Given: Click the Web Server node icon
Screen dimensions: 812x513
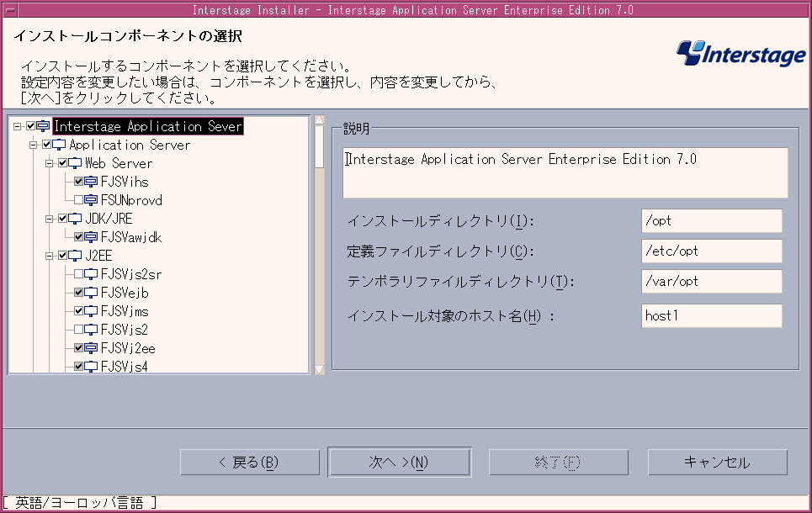Looking at the screenshot, I should [75, 164].
